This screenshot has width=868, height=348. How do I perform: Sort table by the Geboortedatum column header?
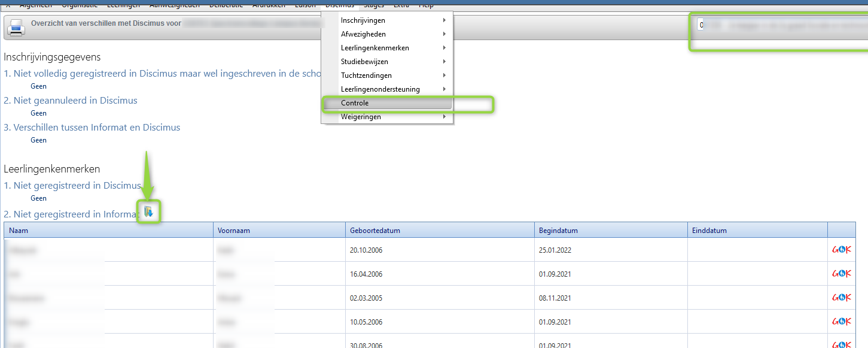[x=440, y=230]
